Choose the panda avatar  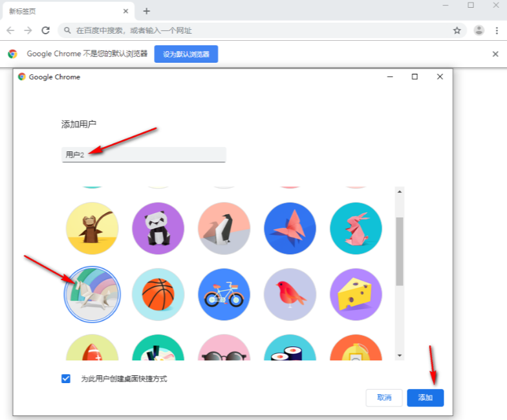coord(158,228)
